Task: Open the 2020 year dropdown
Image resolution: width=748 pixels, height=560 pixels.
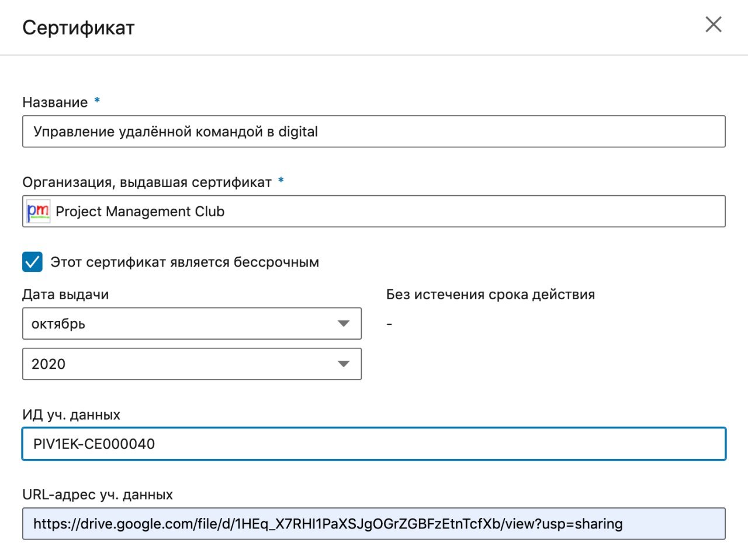Action: 192,364
